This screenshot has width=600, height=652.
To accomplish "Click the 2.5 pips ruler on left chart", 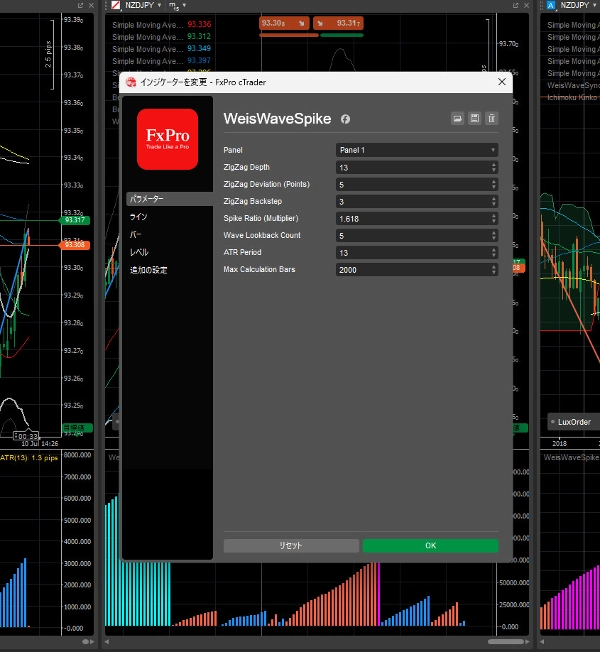I will pyautogui.click(x=49, y=54).
